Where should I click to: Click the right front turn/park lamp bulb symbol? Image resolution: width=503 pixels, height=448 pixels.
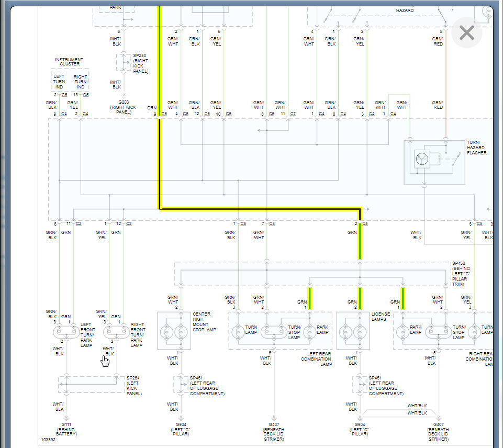116,332
